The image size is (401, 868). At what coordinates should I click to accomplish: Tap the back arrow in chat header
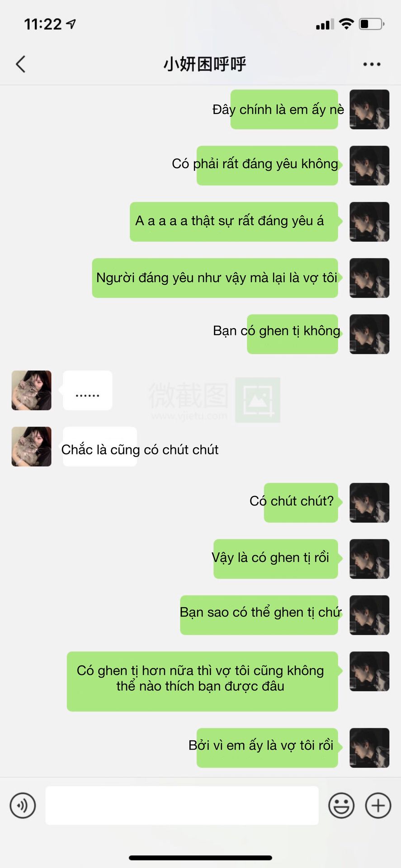click(x=20, y=64)
